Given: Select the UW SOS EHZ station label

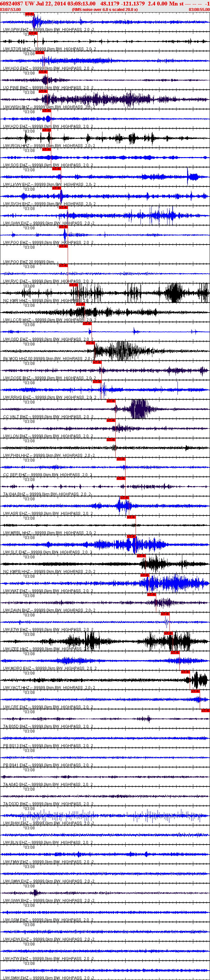Looking at the screenshot, I should pos(48,165).
